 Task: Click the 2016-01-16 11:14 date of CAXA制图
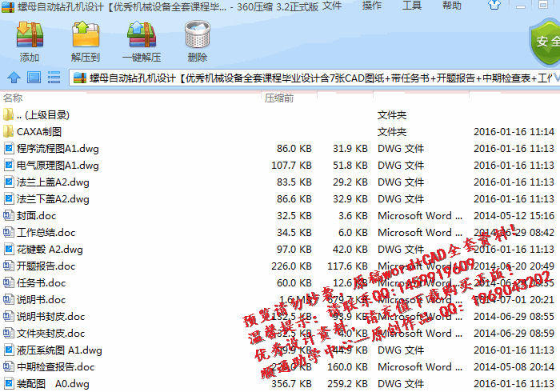[514, 132]
